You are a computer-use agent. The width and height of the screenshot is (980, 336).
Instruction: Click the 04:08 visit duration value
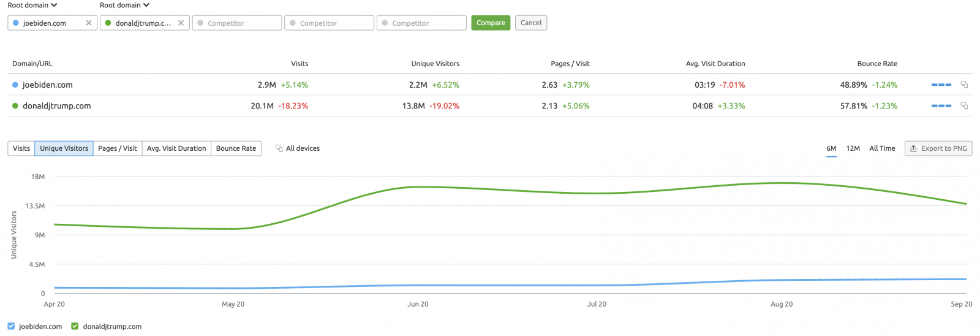[x=703, y=105]
